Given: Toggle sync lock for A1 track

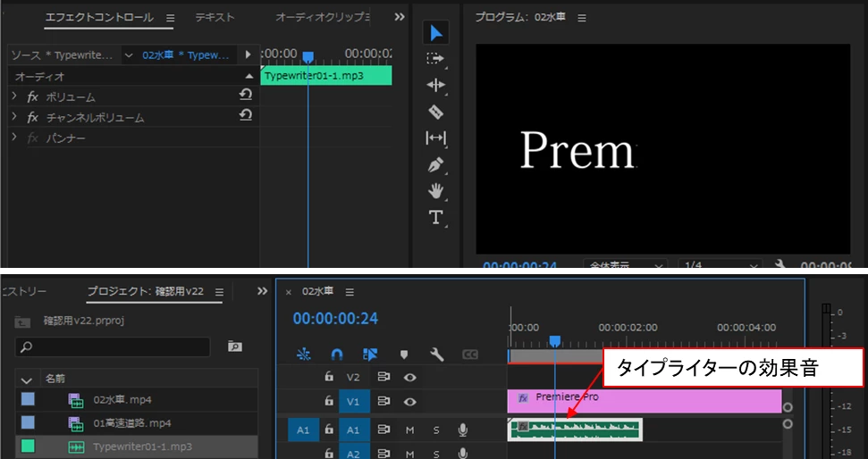Looking at the screenshot, I should 383,430.
